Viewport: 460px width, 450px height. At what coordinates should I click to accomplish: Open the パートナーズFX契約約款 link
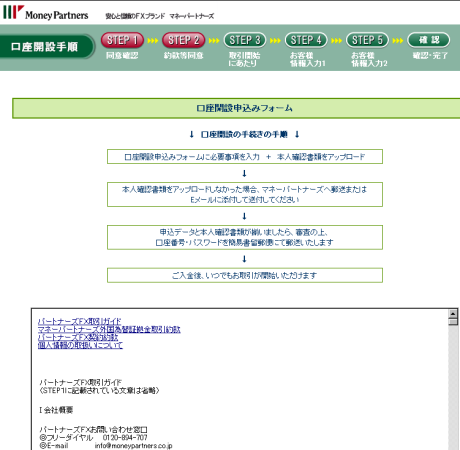pos(78,337)
